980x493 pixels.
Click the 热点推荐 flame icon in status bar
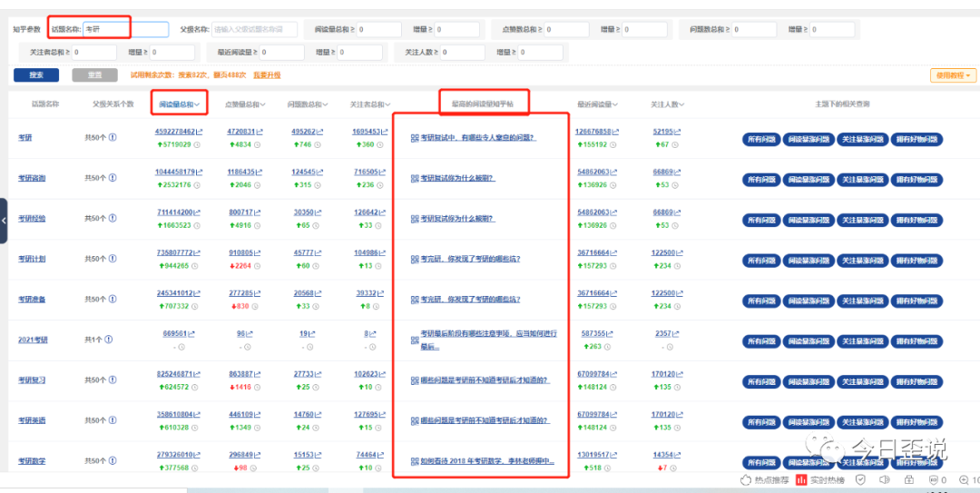click(745, 480)
